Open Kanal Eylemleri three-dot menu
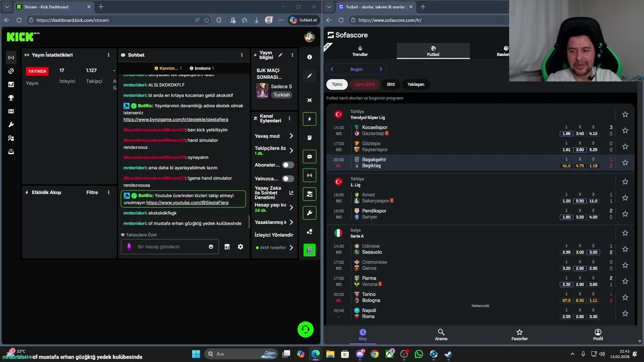This screenshot has width=644, height=362. click(289, 119)
